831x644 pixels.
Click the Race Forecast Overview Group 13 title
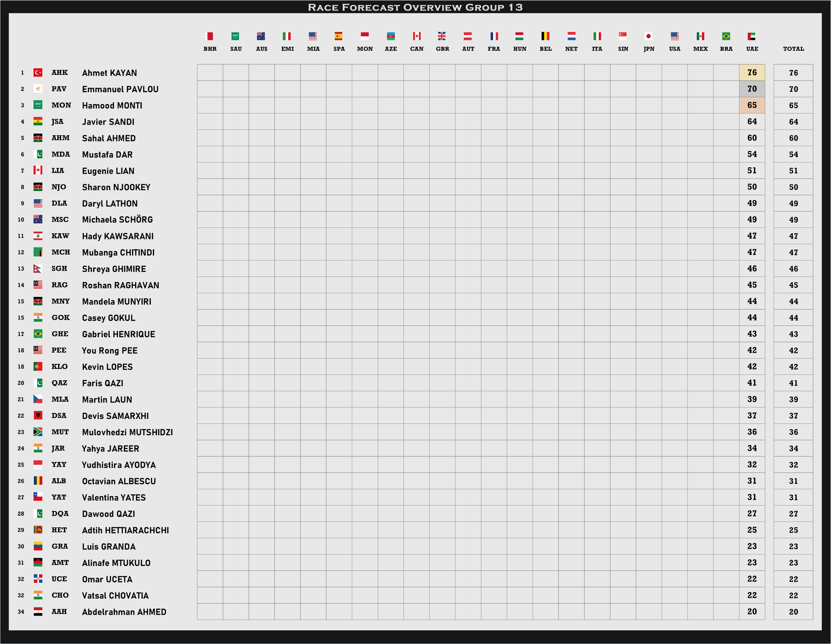pos(415,7)
